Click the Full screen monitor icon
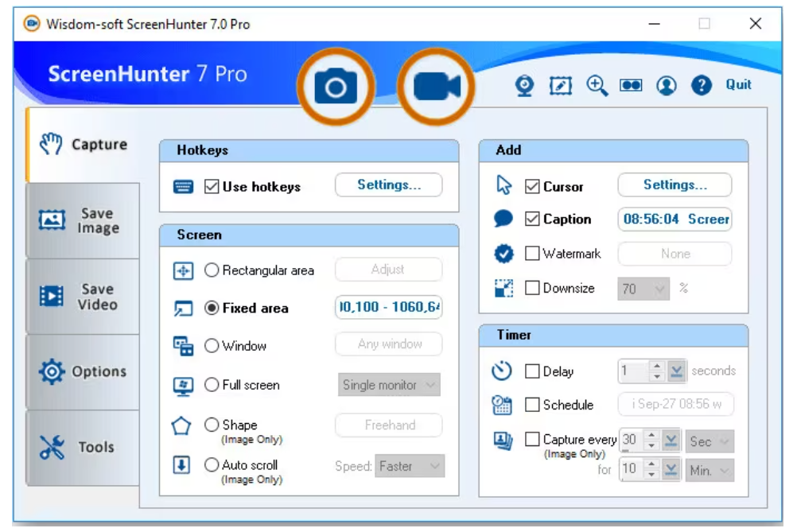The width and height of the screenshot is (797, 532). (x=183, y=386)
